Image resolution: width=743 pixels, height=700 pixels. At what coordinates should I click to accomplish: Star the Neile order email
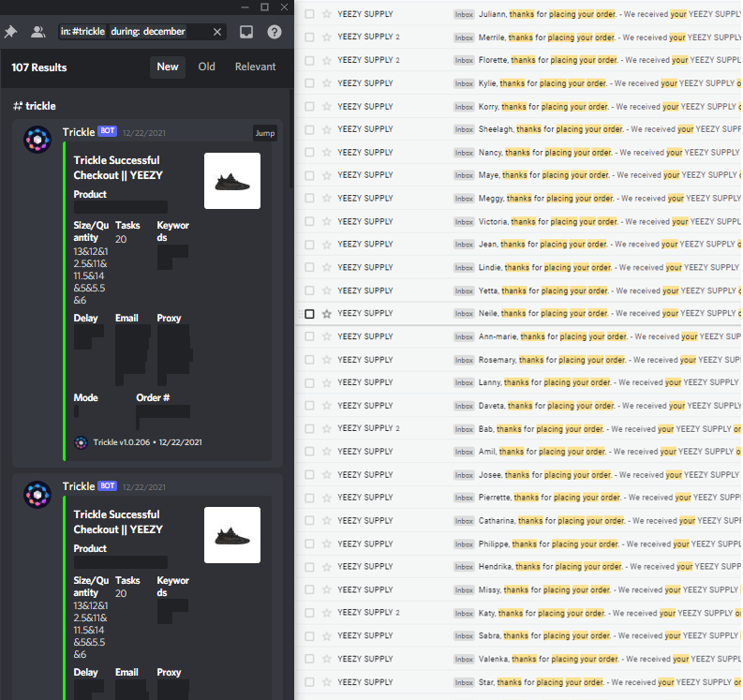(x=326, y=314)
